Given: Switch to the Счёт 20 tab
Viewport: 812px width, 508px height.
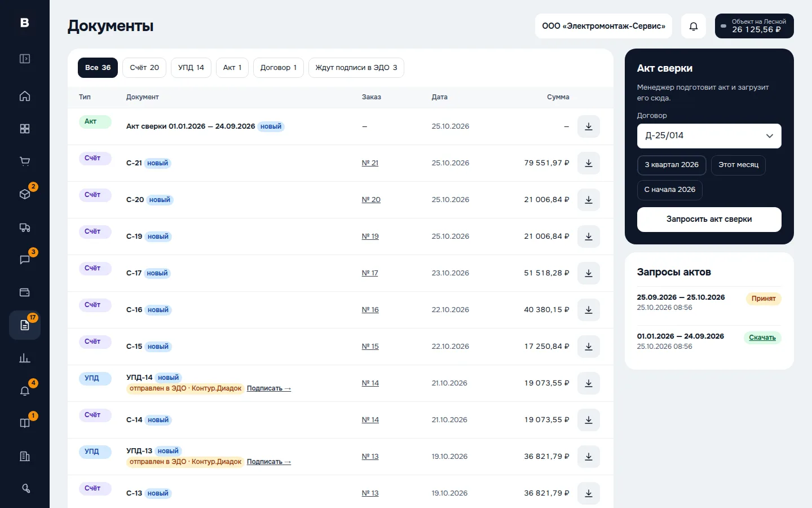Looking at the screenshot, I should pyautogui.click(x=144, y=68).
